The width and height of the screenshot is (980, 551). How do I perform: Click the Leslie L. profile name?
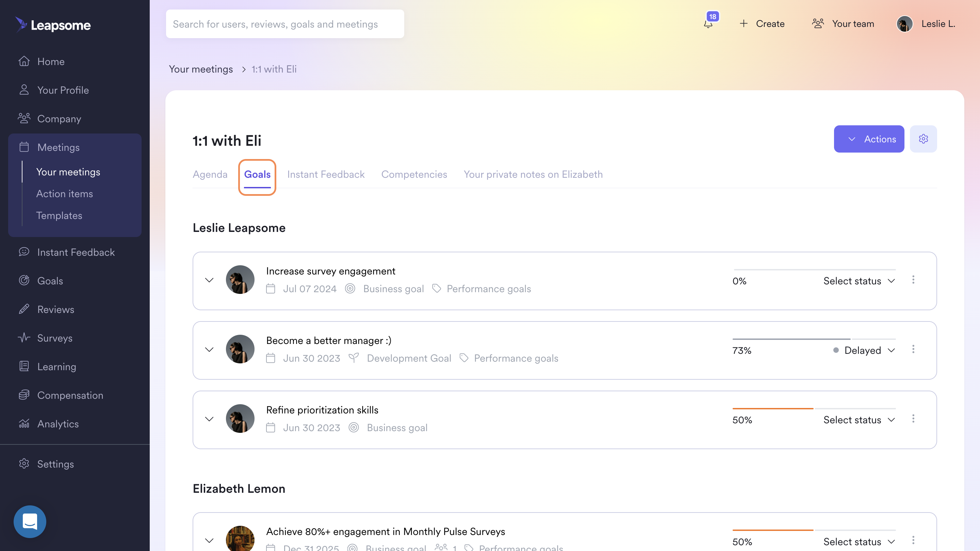[x=938, y=23]
